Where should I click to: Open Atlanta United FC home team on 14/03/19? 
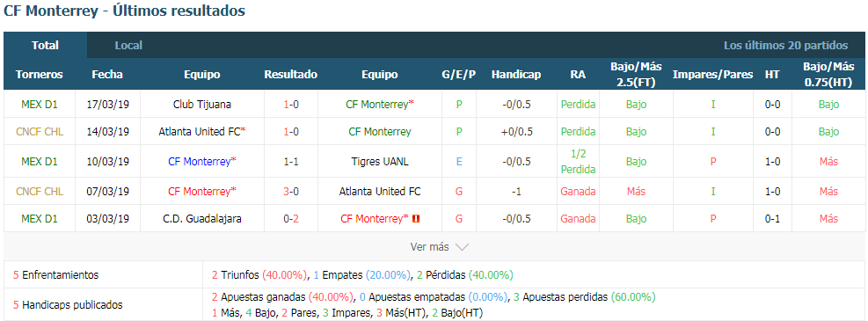pyautogui.click(x=202, y=132)
